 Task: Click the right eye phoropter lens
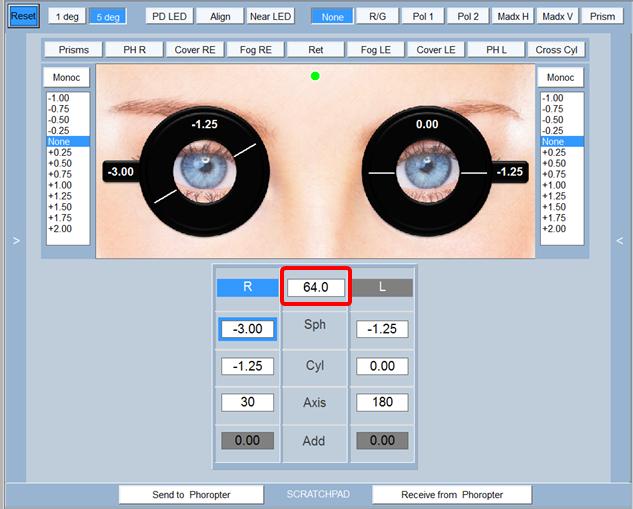tap(205, 166)
